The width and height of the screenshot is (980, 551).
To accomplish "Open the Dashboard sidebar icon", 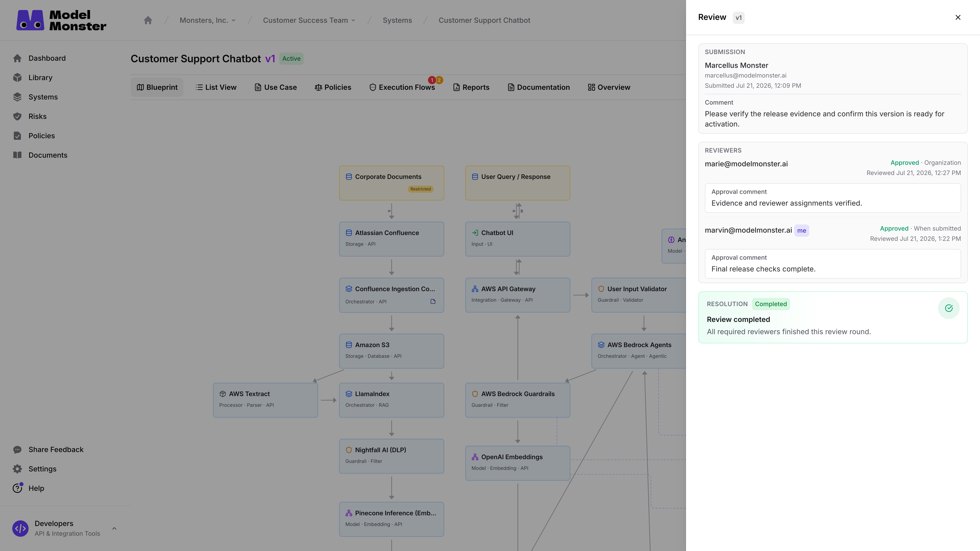I will [x=18, y=58].
